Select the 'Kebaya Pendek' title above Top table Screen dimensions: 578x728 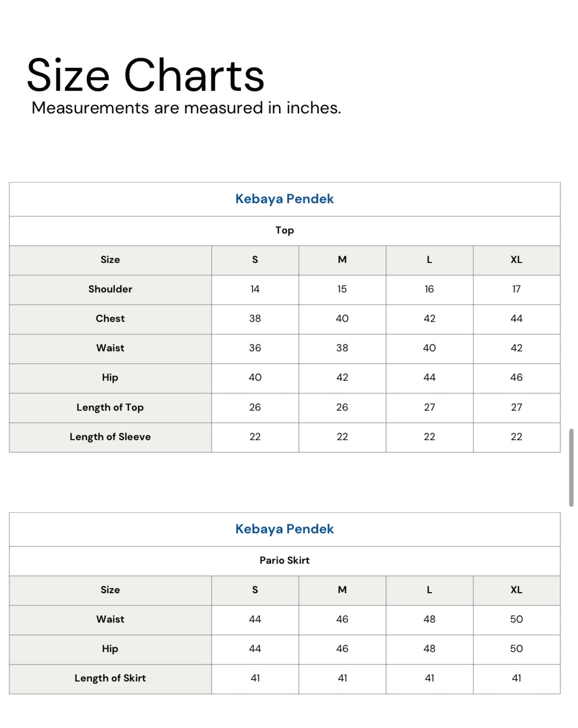point(284,199)
